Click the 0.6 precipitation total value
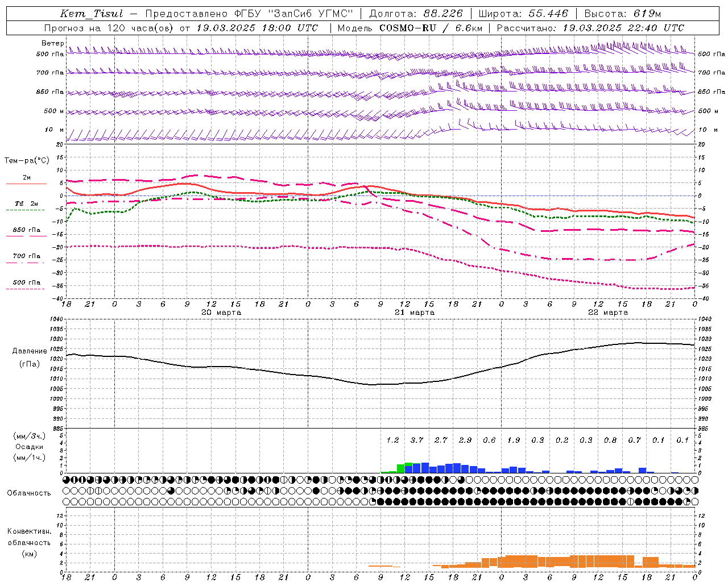 click(x=489, y=440)
